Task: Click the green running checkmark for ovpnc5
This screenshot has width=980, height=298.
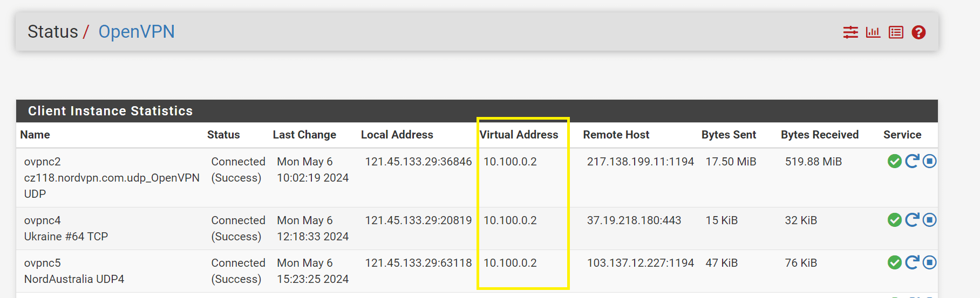Action: [894, 262]
